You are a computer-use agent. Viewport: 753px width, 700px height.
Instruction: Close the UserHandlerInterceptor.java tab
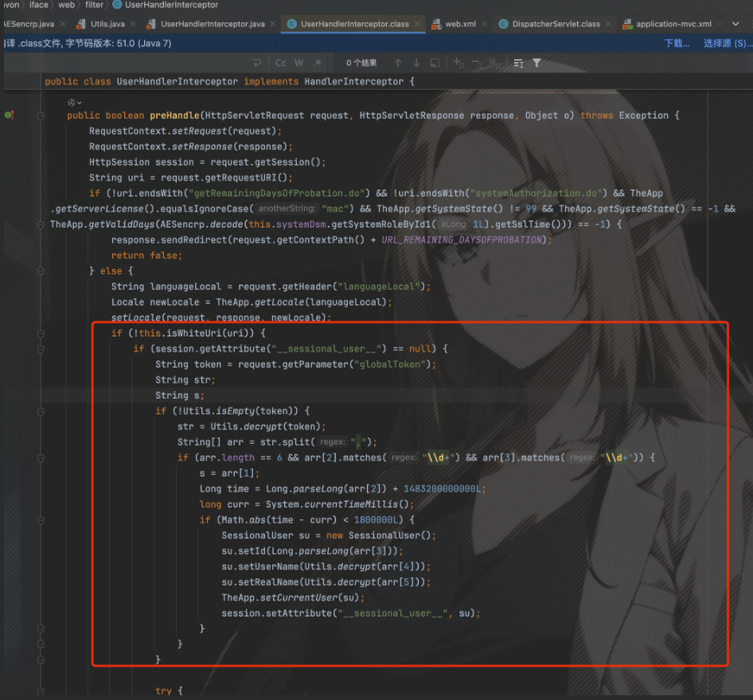click(273, 24)
